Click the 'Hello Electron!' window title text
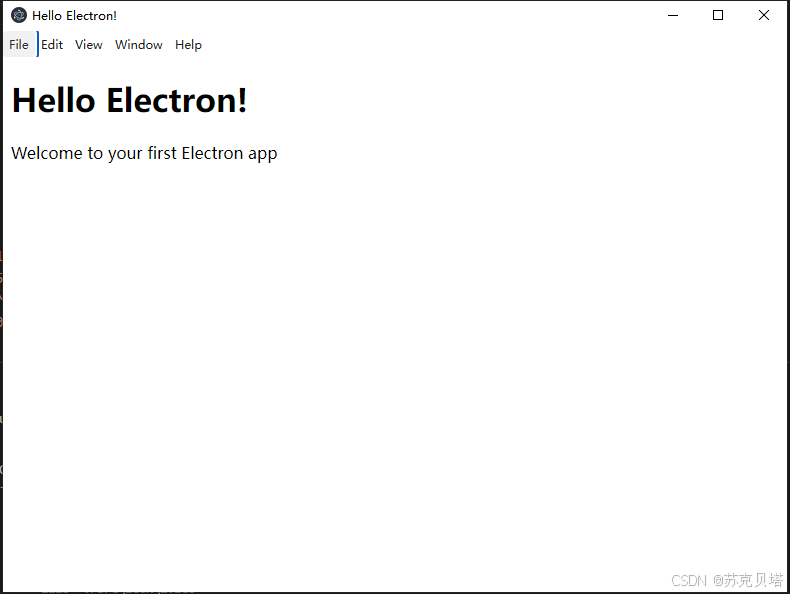This screenshot has width=790, height=594. (x=75, y=16)
